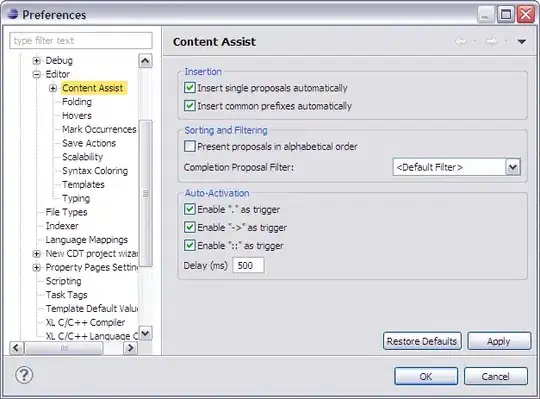
Task: Expand New CDT project wizard node
Action: click(36, 254)
